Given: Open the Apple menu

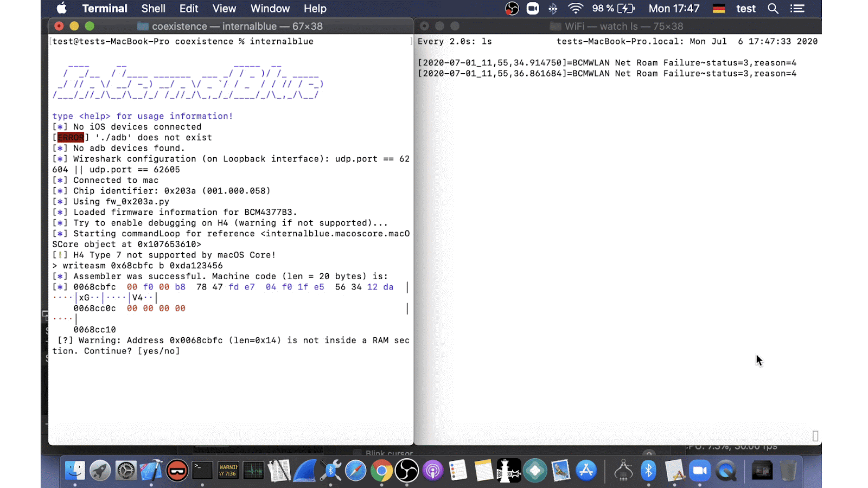Looking at the screenshot, I should (x=62, y=8).
